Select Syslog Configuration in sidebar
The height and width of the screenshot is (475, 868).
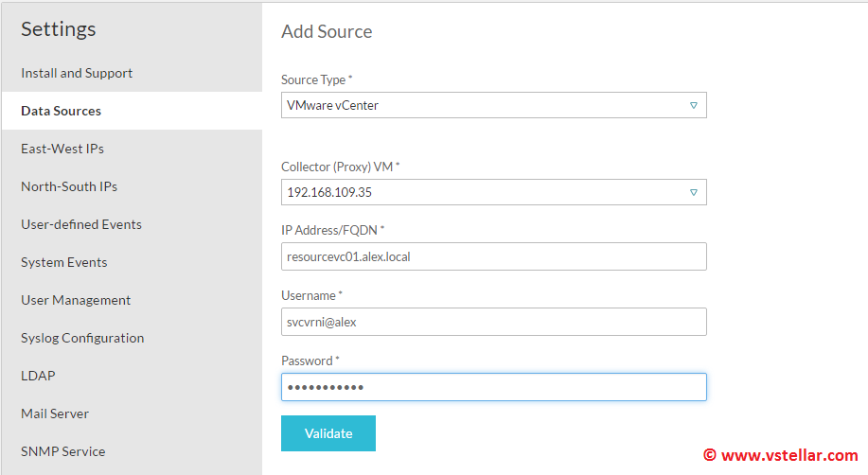pyautogui.click(x=82, y=338)
